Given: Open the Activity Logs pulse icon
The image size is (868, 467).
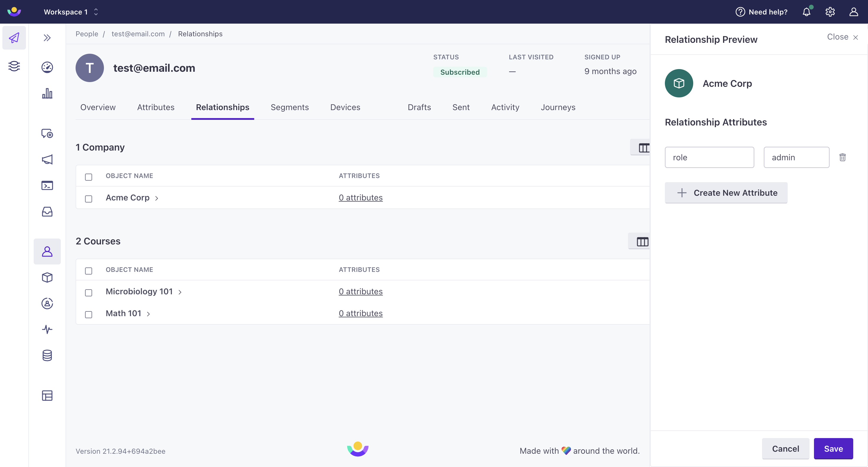Looking at the screenshot, I should click(x=47, y=329).
